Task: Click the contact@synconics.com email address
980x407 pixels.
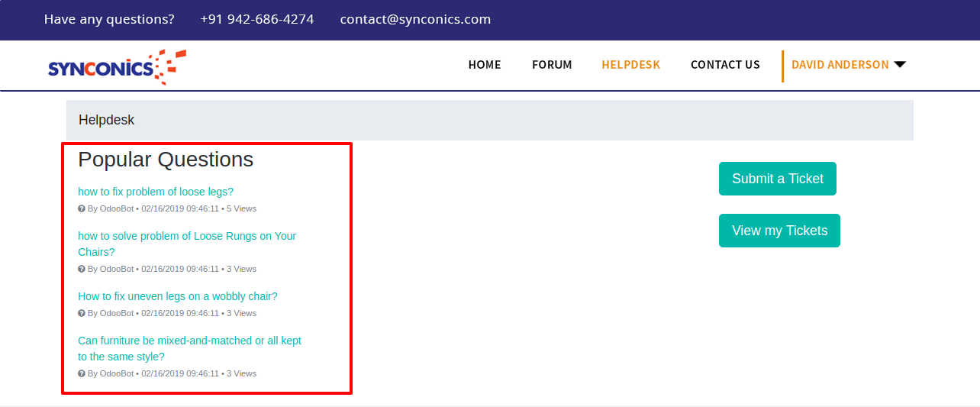Action: coord(415,19)
